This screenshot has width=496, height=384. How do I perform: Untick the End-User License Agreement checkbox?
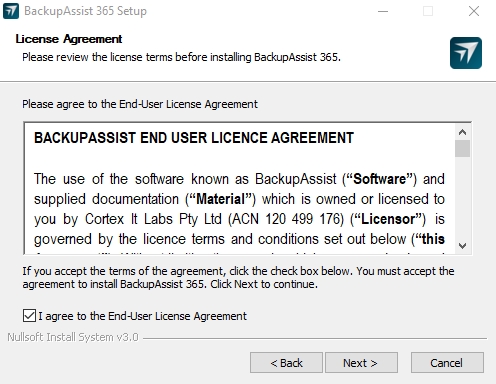point(29,315)
